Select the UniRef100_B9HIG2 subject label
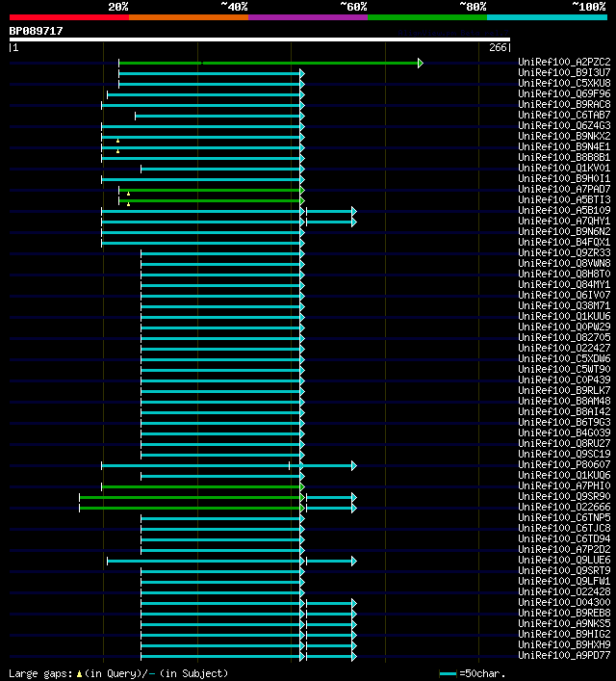Screen dimensions: 616x681 click(564, 634)
